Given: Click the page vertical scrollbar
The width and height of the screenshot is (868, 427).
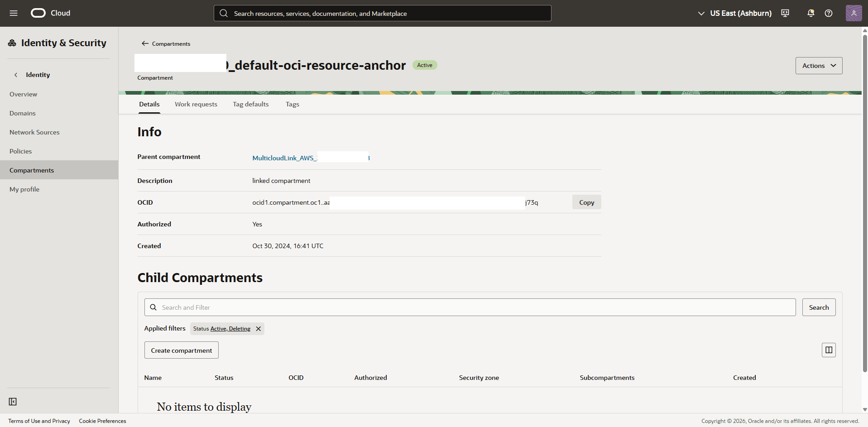Looking at the screenshot, I should (865, 204).
